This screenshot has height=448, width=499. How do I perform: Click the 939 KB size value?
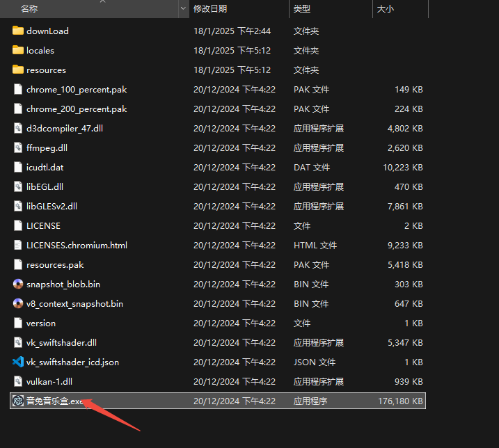click(409, 381)
